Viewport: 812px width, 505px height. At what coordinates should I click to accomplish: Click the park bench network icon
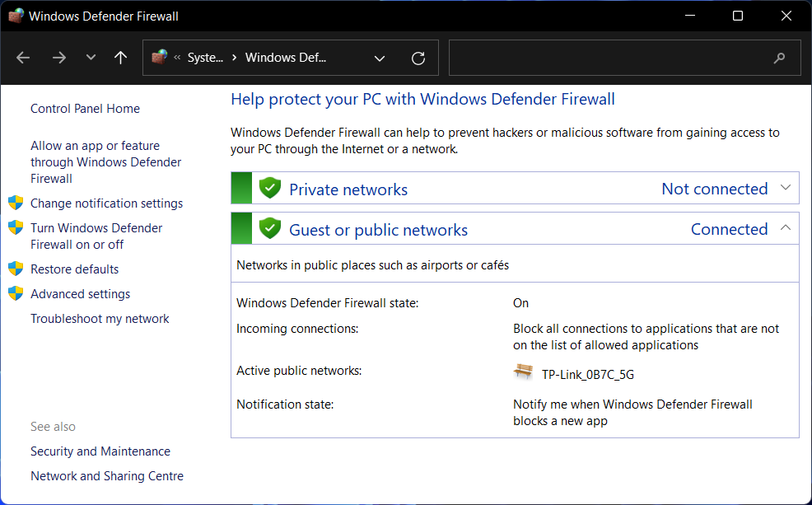523,372
